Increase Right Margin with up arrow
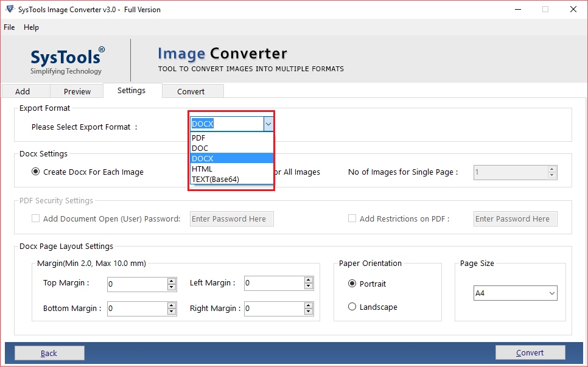 point(309,306)
